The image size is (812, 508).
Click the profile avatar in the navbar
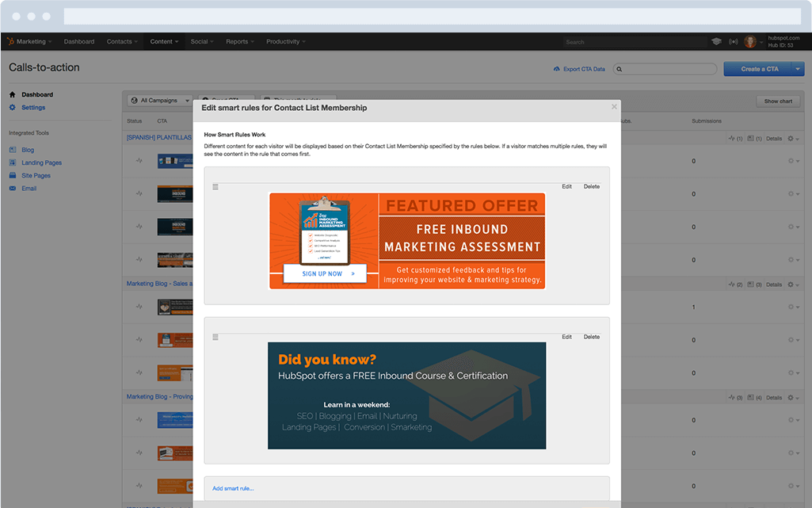[x=750, y=41]
